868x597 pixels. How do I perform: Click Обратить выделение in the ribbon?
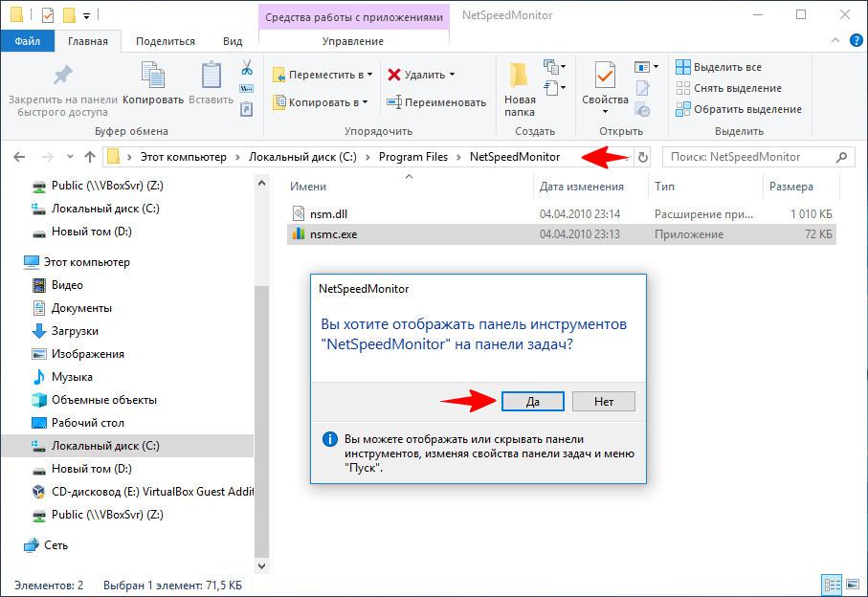[739, 109]
